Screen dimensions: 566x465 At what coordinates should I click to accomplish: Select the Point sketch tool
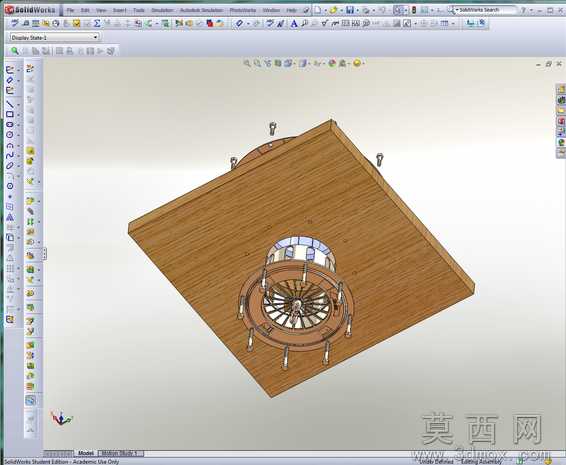10,197
